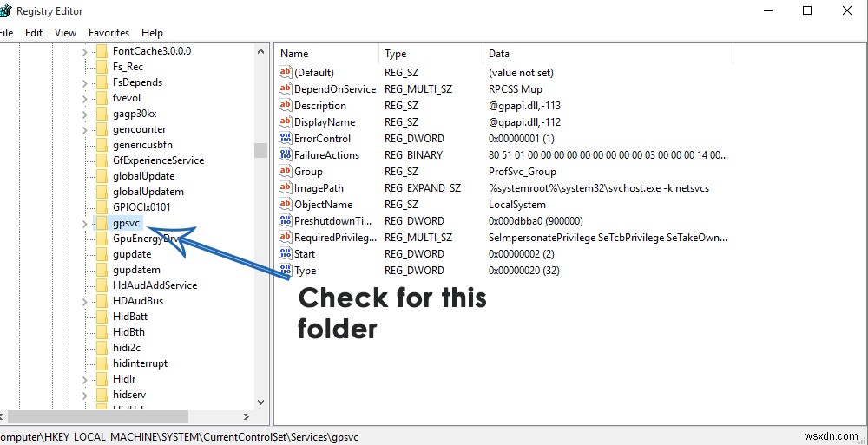The image size is (868, 445).
Task: Expand the gencounter key
Action: 84,129
